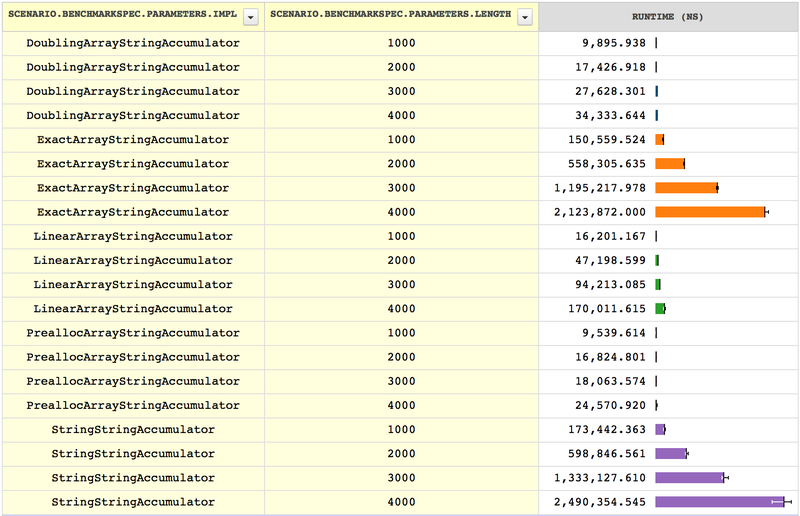Open the LENGTH column filter dropdown
Image resolution: width=800 pixels, height=516 pixels.
coord(524,16)
